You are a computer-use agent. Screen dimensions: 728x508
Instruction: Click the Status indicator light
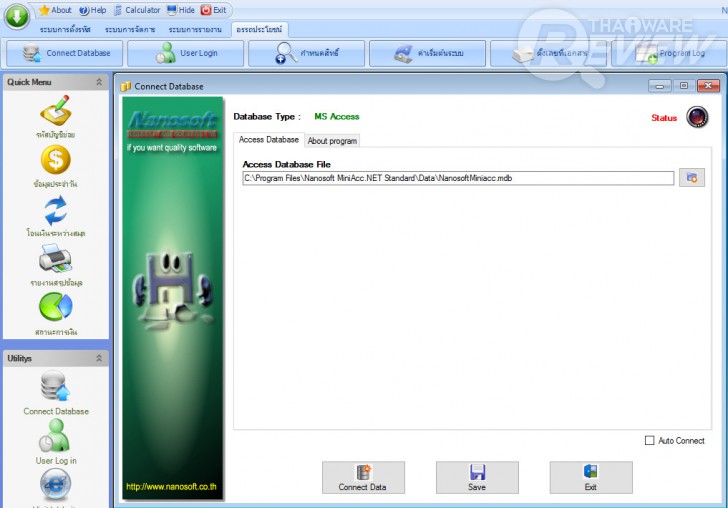tap(697, 117)
